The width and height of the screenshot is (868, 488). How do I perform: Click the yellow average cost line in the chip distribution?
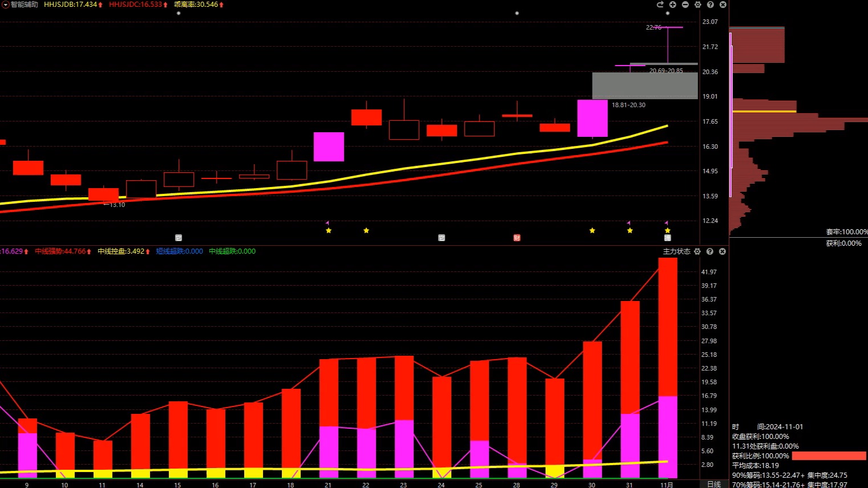pyautogui.click(x=764, y=111)
